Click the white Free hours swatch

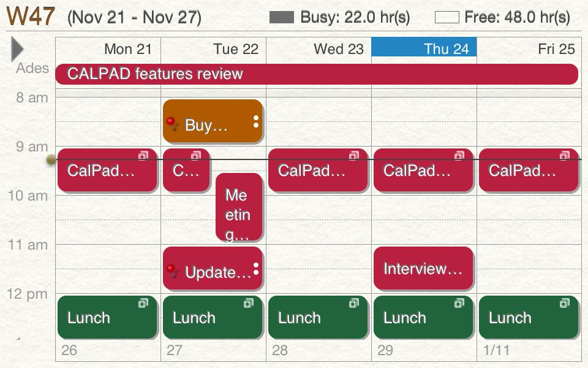click(x=447, y=17)
